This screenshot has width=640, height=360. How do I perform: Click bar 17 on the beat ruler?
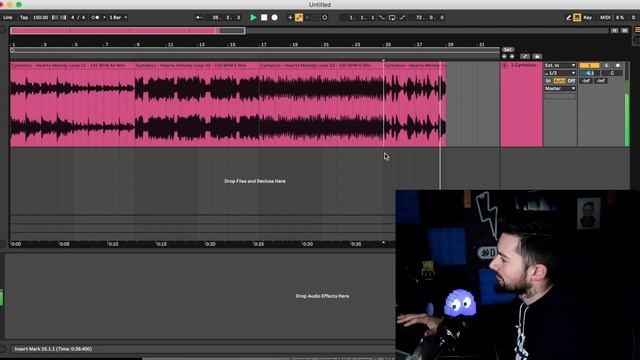(264, 44)
